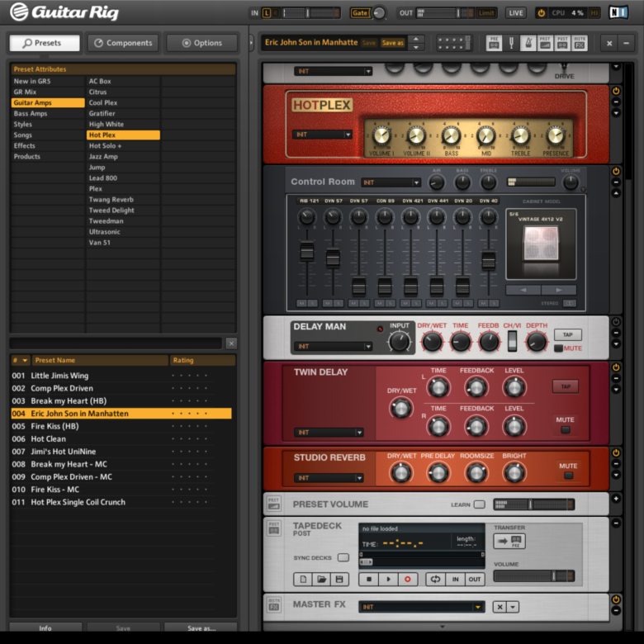Show the Master FX module in toolbar
This screenshot has height=644, width=644.
click(580, 43)
